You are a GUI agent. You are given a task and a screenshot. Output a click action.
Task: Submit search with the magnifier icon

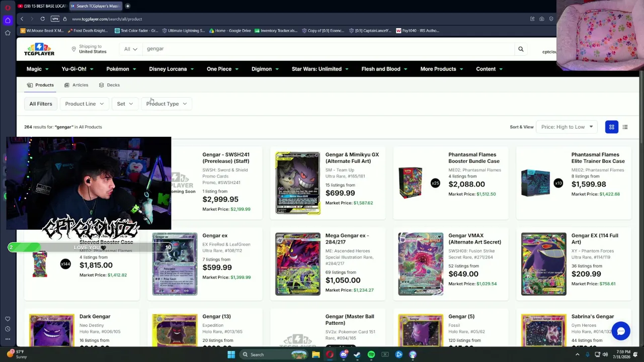521,49
